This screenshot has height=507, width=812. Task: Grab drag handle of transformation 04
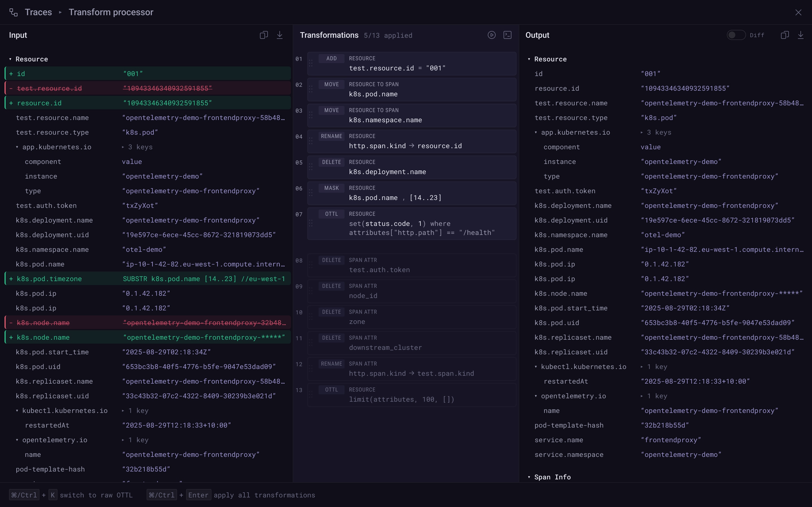pos(311,141)
